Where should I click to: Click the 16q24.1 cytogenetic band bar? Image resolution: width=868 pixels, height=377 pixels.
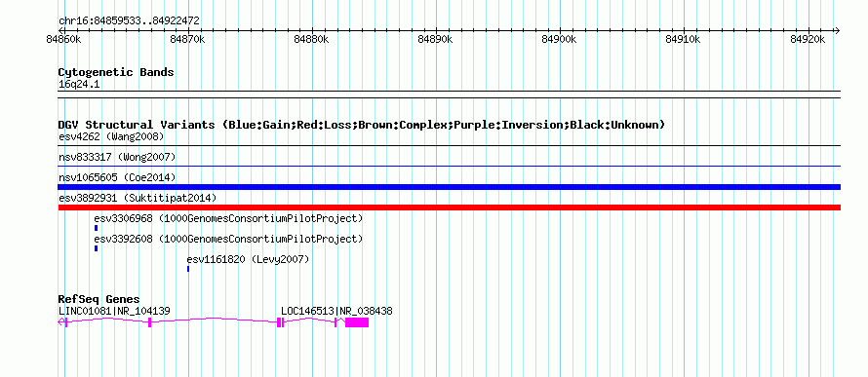coord(449,94)
